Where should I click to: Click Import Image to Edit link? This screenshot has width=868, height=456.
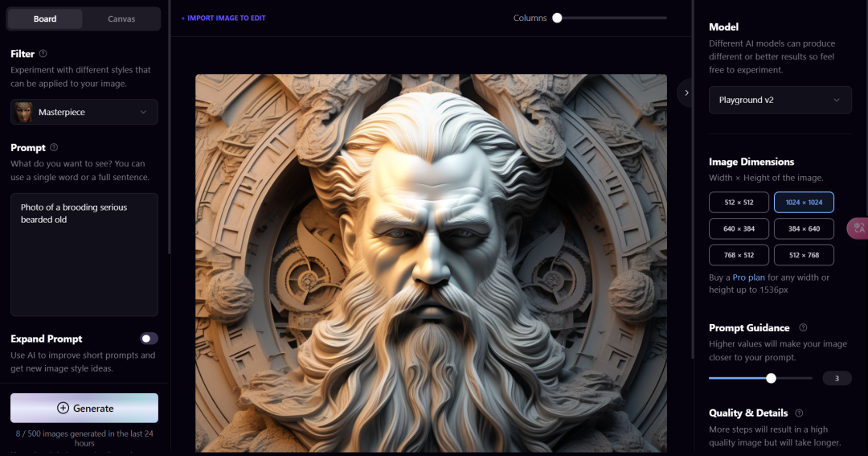pyautogui.click(x=223, y=18)
